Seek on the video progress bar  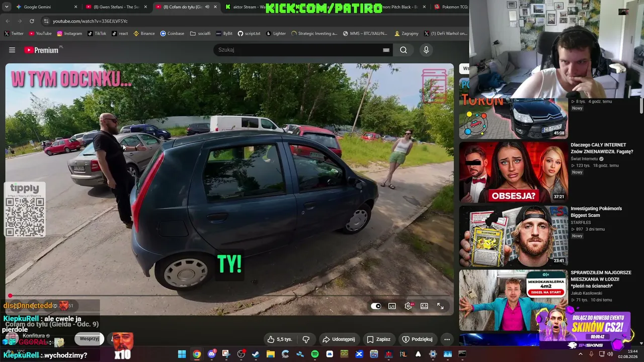(229, 296)
